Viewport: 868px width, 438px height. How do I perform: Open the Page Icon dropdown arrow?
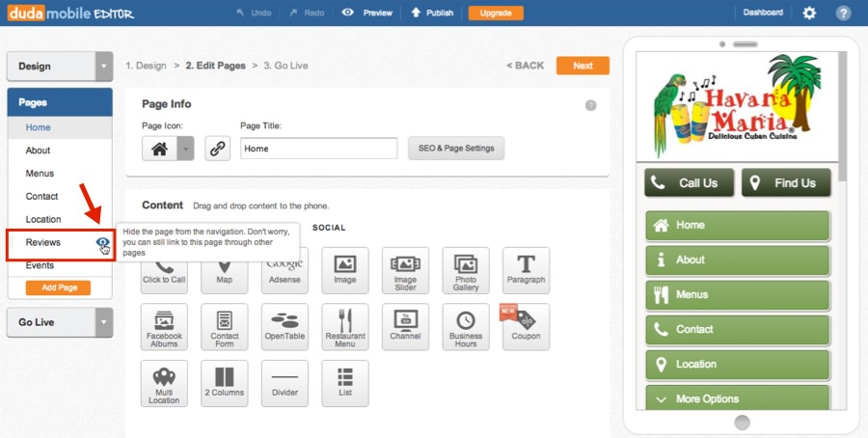tap(185, 149)
